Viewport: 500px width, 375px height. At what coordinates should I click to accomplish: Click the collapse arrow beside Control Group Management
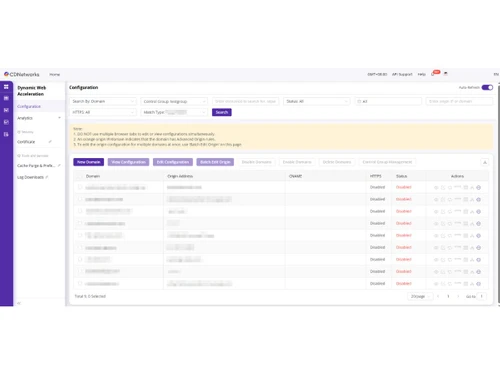click(x=485, y=162)
